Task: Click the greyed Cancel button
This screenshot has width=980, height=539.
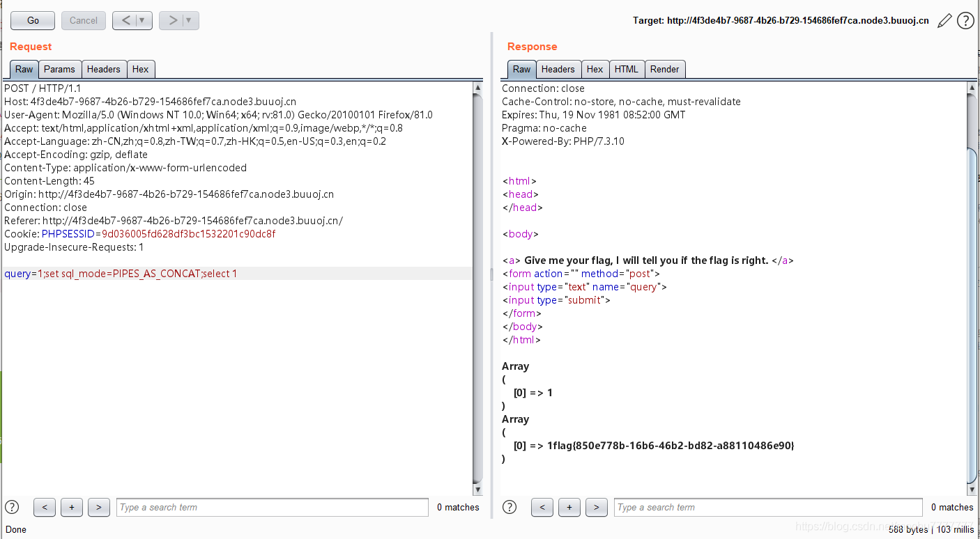Action: click(x=84, y=20)
